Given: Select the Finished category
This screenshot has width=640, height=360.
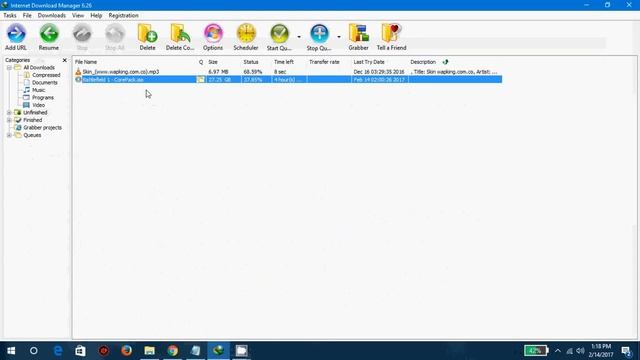Looking at the screenshot, I should 33,120.
